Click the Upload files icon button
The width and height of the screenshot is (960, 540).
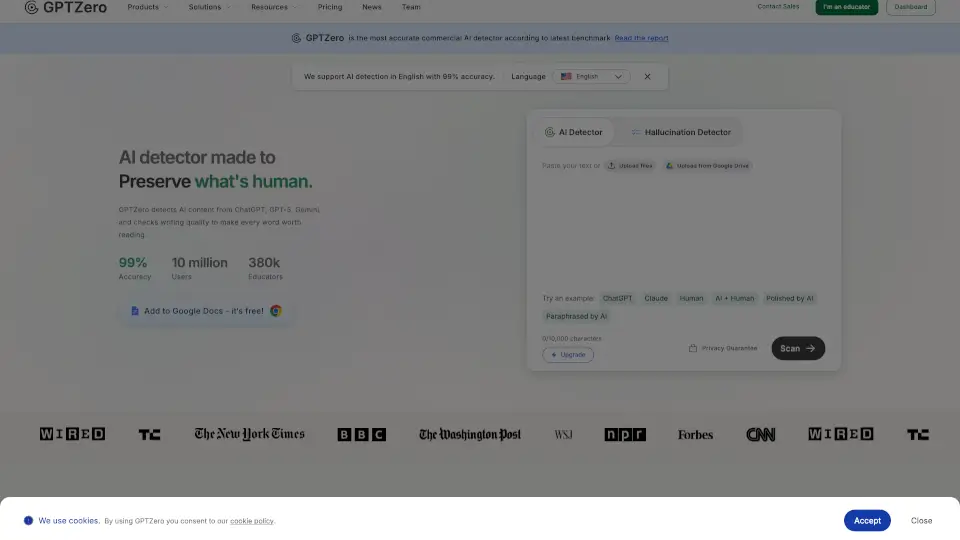(612, 166)
